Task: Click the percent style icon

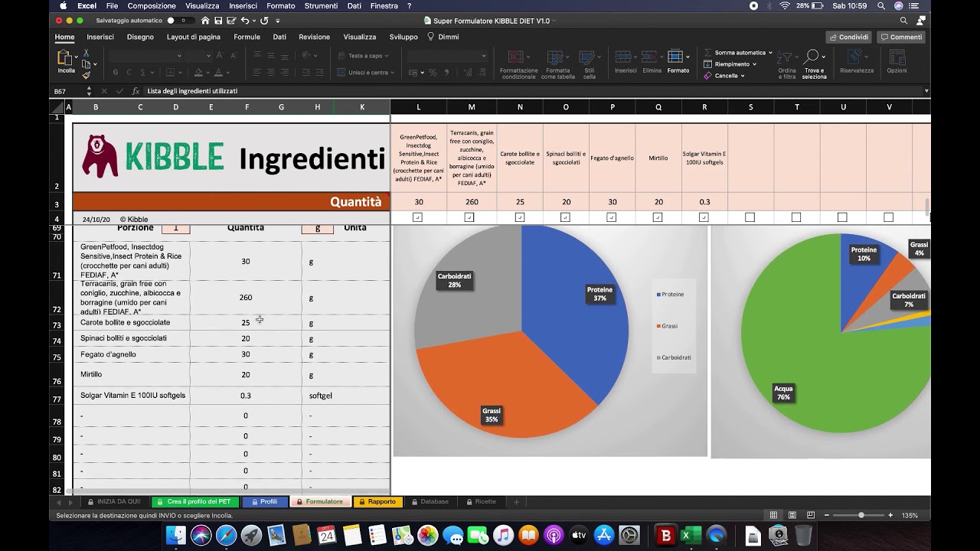Action: [x=433, y=73]
